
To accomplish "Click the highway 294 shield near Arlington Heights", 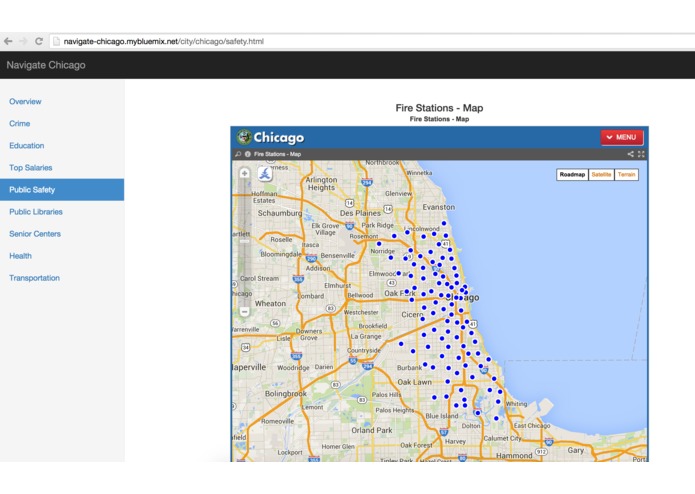I will point(367,182).
